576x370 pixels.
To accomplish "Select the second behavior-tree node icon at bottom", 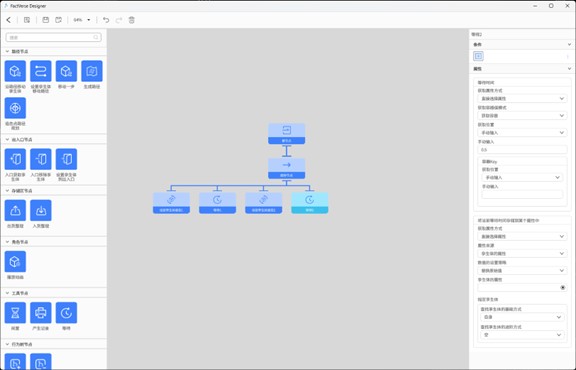I will 41,362.
